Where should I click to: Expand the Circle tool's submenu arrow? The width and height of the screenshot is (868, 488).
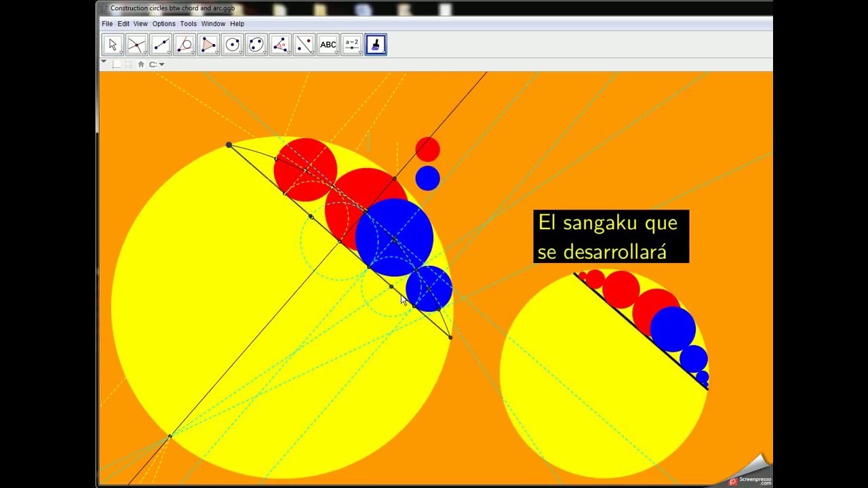241,53
